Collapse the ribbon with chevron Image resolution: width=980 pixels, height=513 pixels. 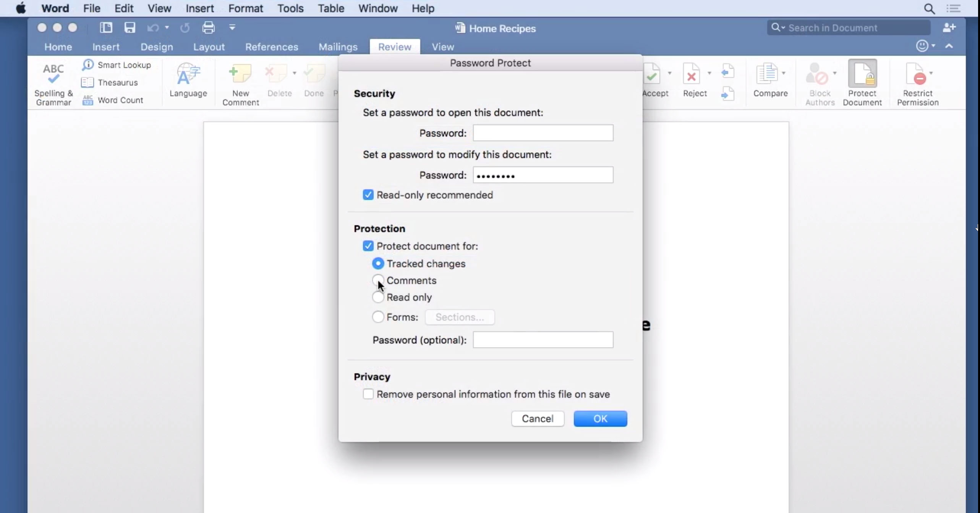949,46
